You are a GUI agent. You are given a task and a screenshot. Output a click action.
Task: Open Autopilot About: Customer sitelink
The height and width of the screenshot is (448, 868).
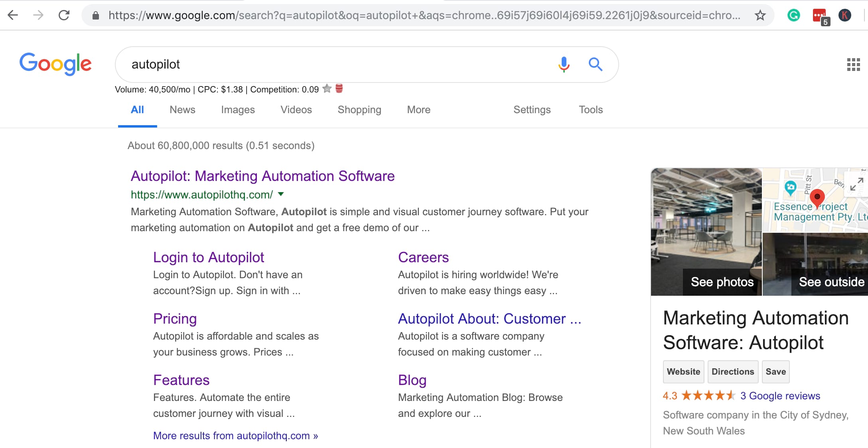[489, 318]
